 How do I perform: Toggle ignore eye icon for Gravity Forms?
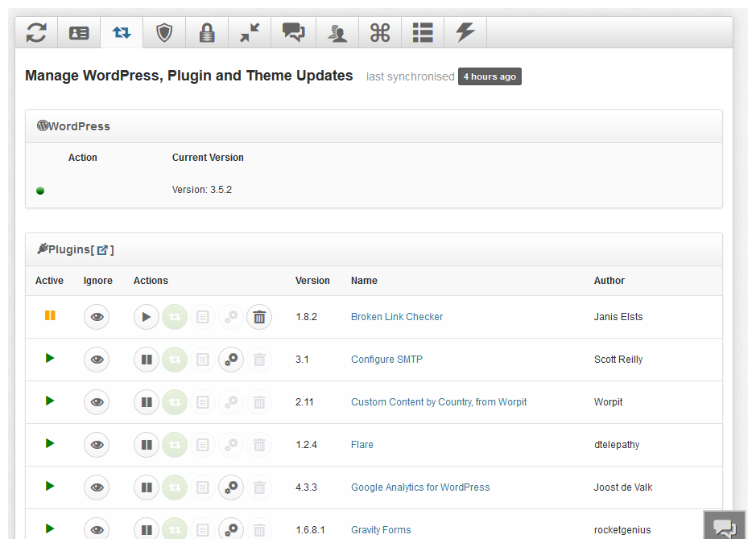pyautogui.click(x=96, y=529)
